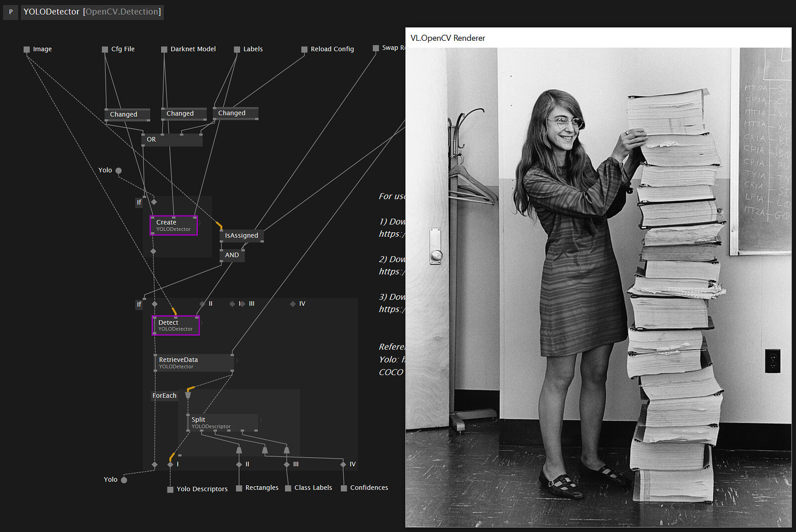
Task: Select the Detect YOLODetector node
Action: (x=176, y=326)
